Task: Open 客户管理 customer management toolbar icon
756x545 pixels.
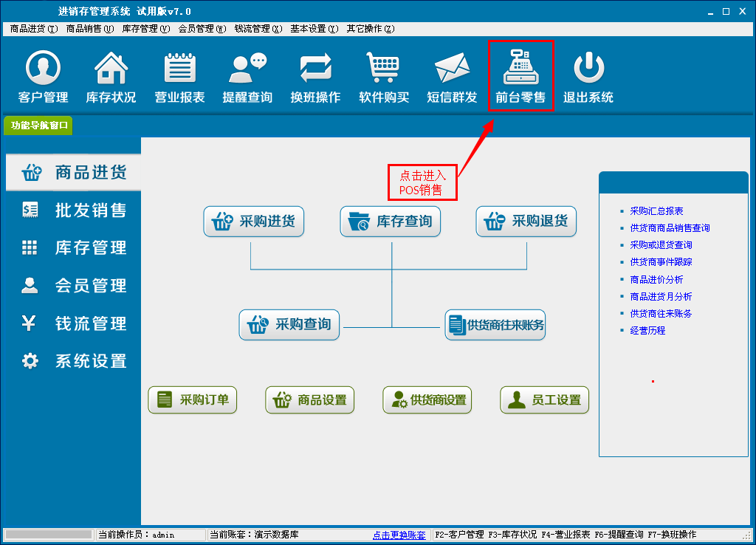Action: (43, 69)
